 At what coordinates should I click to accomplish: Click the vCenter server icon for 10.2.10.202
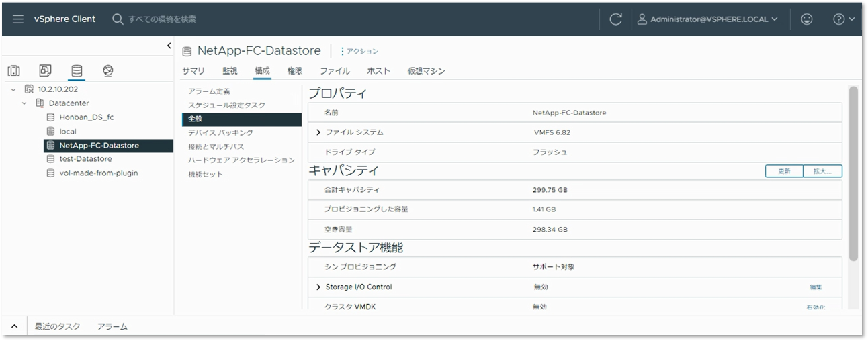[29, 89]
